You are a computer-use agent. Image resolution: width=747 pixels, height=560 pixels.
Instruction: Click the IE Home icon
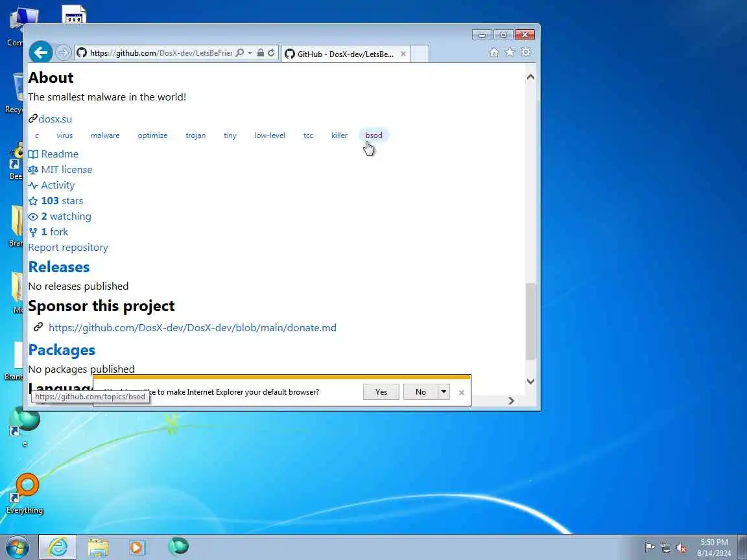pos(494,52)
